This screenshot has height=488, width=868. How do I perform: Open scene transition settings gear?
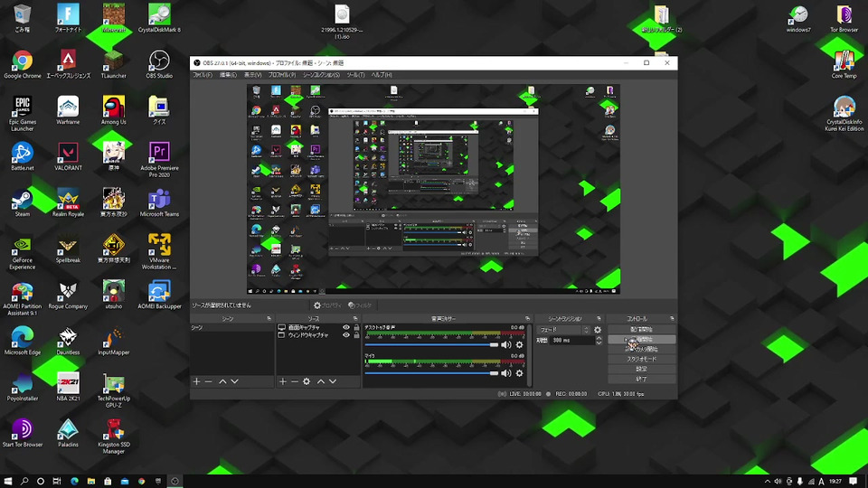pos(598,330)
